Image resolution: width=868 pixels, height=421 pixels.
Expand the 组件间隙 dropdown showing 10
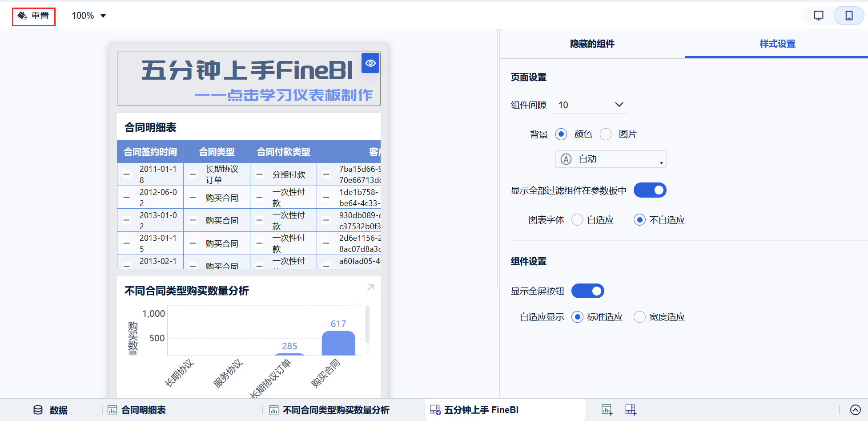(591, 105)
